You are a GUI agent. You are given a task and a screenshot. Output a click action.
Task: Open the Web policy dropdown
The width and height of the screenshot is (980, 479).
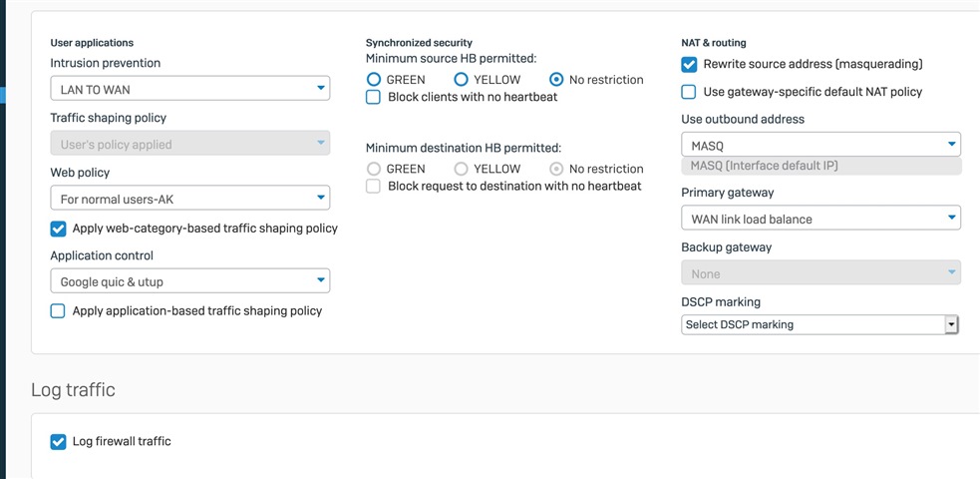(x=190, y=199)
